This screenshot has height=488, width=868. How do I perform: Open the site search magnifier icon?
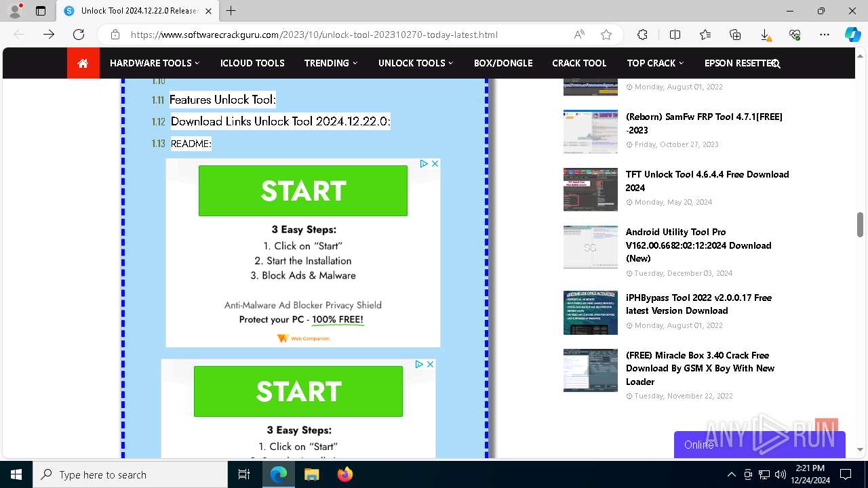tap(776, 64)
